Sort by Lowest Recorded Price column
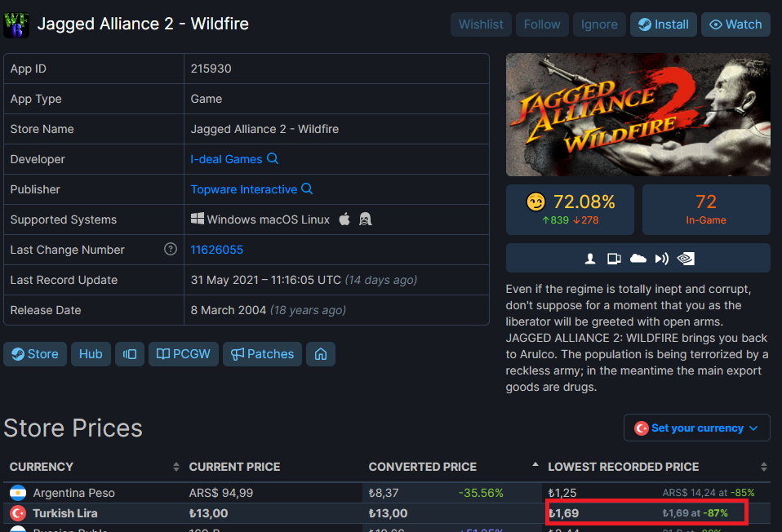This screenshot has width=782, height=532. click(656, 467)
